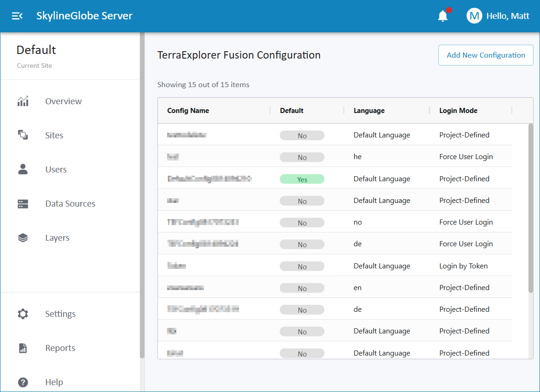Sort by Default column header
The width and height of the screenshot is (540, 392).
click(x=291, y=111)
